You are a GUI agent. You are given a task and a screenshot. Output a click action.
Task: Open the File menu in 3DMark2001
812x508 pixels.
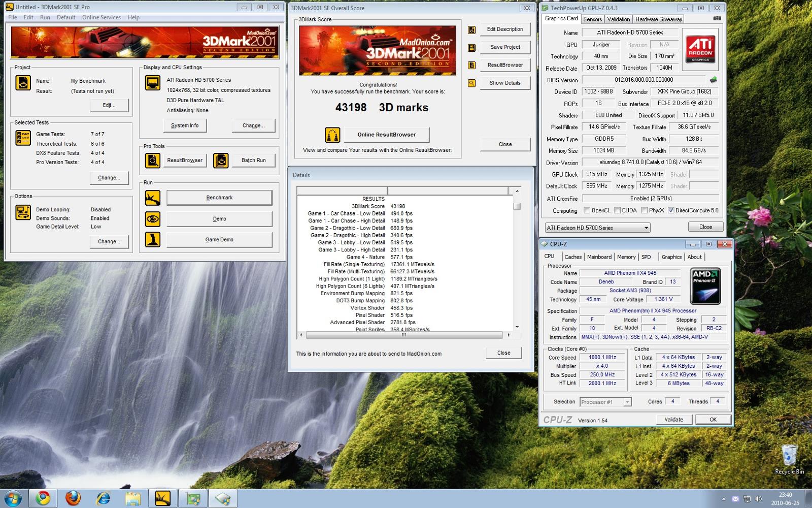13,17
